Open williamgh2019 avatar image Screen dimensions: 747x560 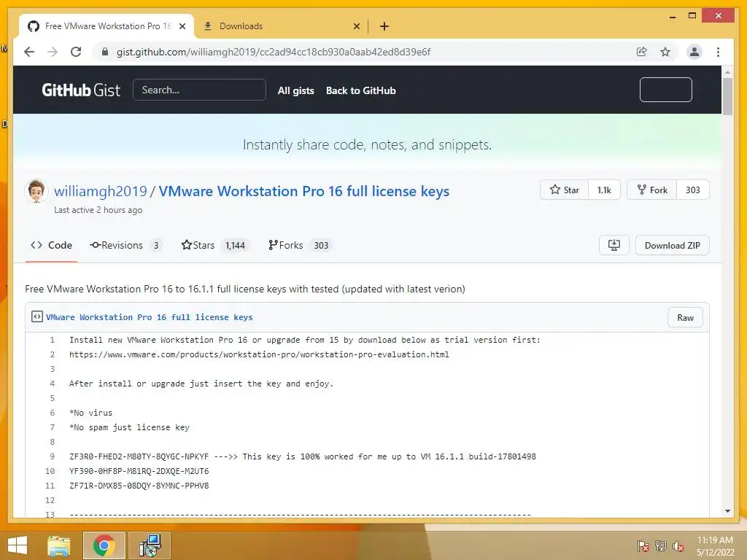(36, 190)
